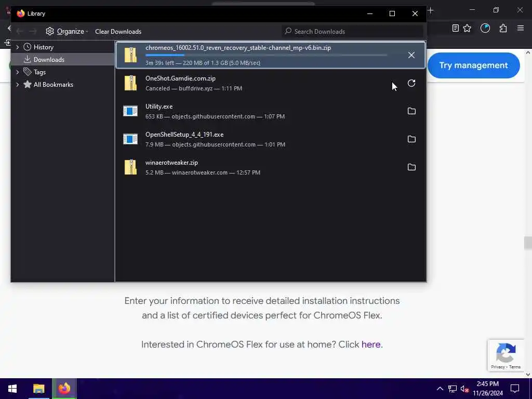Click the chromeos download status line text
Screen dimensions: 532x399
(203, 63)
